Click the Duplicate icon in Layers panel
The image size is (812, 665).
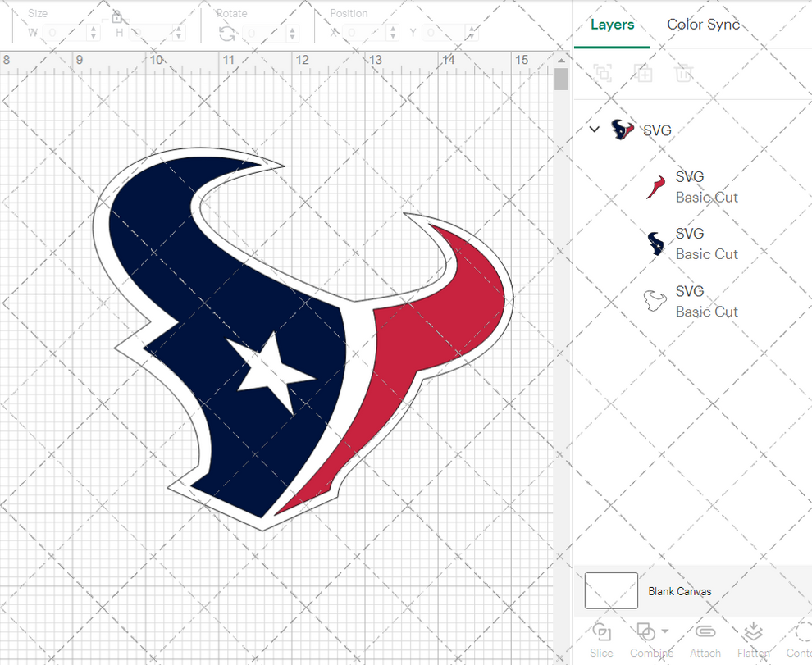[643, 73]
